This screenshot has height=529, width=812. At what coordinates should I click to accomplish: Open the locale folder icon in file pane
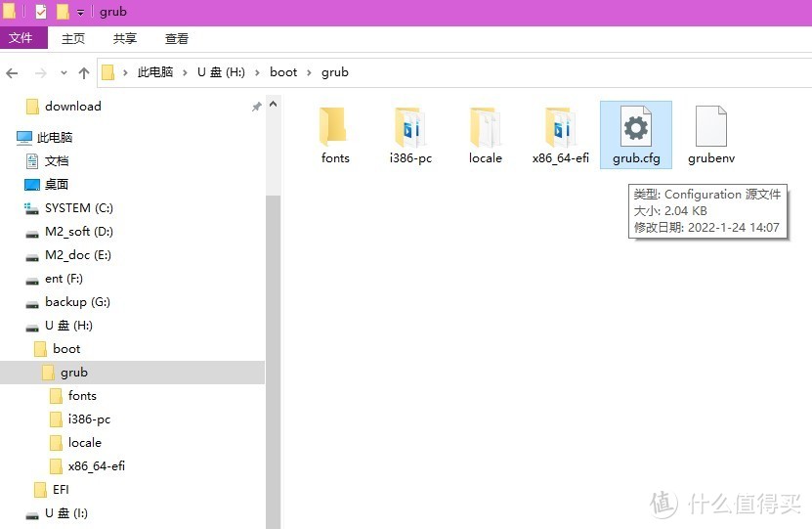(x=484, y=127)
